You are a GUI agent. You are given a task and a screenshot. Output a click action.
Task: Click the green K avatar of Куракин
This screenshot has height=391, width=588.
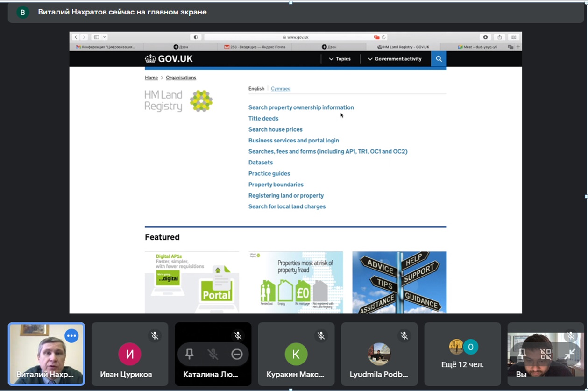296,354
